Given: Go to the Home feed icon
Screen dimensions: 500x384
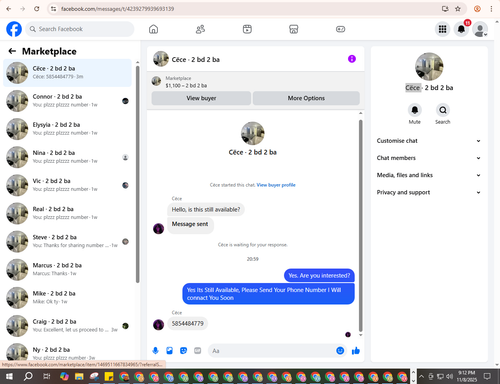Looking at the screenshot, I should 153,29.
